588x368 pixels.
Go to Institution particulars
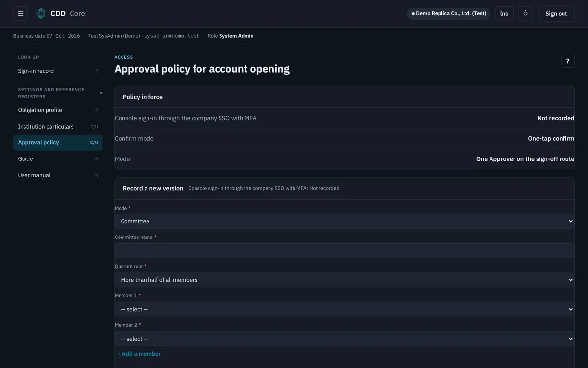(x=58, y=126)
